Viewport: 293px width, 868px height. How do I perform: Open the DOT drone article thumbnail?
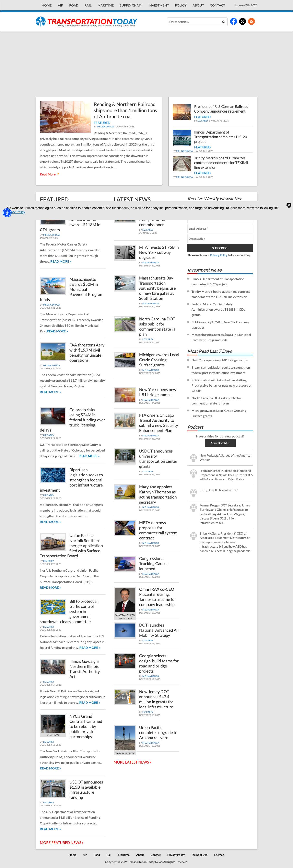[x=125, y=630]
